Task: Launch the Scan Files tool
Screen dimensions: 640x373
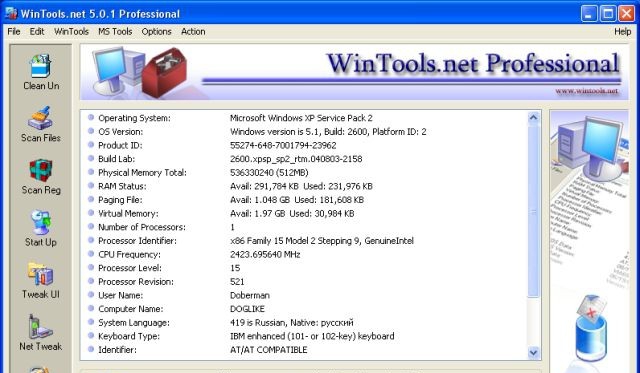Action: pyautogui.click(x=41, y=124)
